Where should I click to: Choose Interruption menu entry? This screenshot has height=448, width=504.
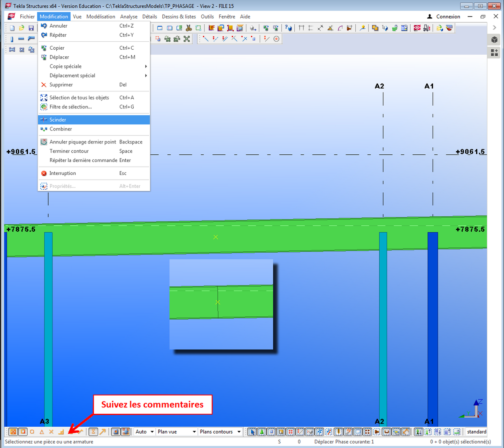pos(94,173)
